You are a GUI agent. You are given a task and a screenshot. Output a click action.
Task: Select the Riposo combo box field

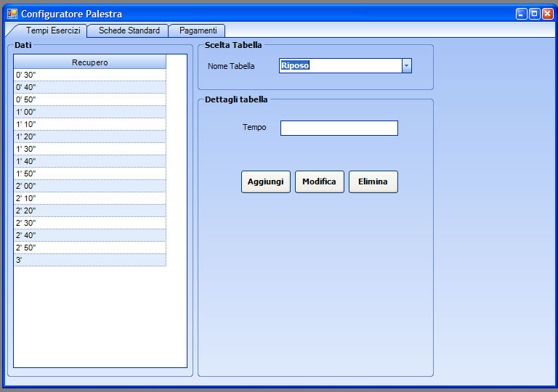pyautogui.click(x=340, y=66)
